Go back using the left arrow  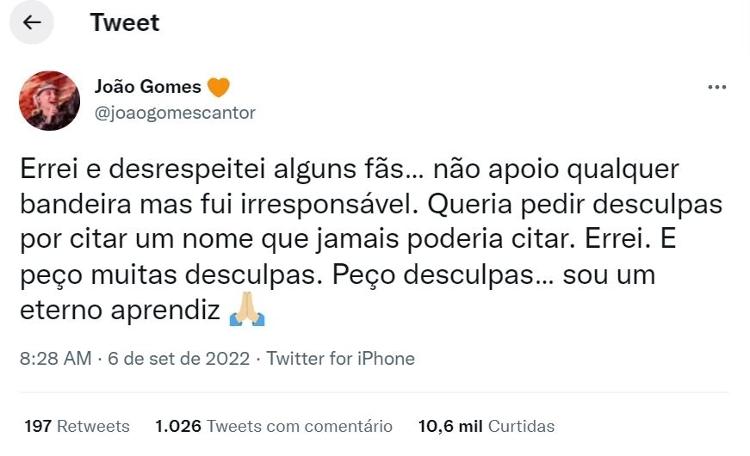(31, 22)
